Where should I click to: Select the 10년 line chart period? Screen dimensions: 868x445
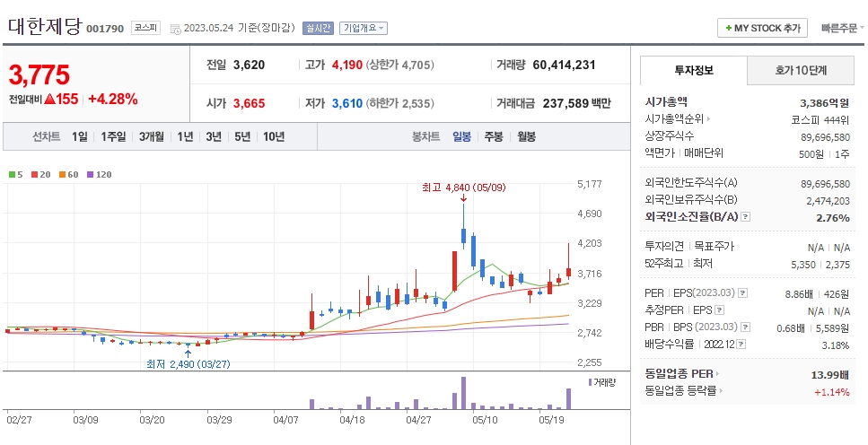pos(274,136)
